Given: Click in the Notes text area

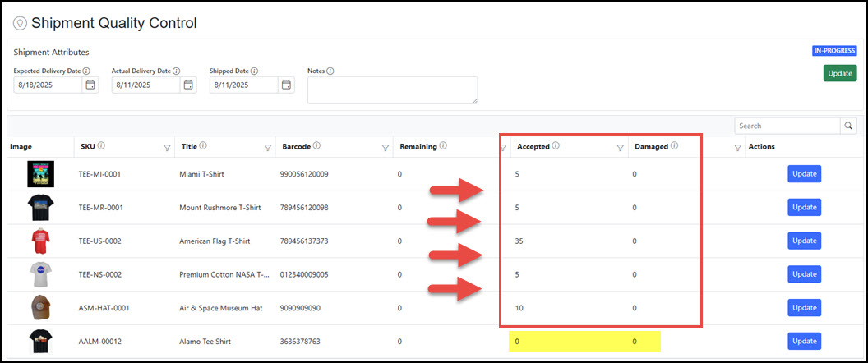Looking at the screenshot, I should point(392,90).
